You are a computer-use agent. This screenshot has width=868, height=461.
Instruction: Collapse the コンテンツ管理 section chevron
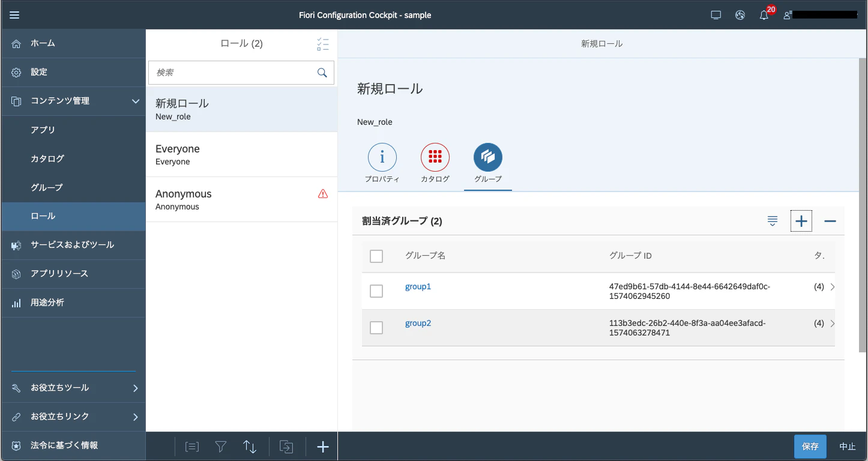tap(136, 101)
